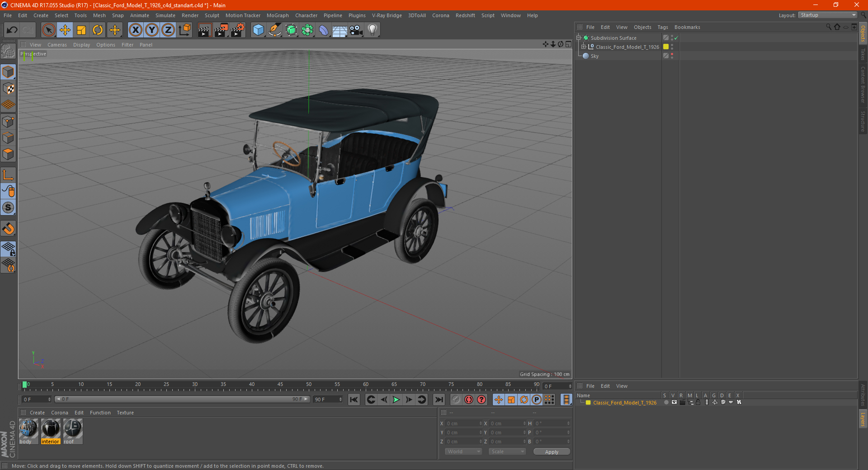
Task: Click the X position 0 cm field
Action: 464,423
